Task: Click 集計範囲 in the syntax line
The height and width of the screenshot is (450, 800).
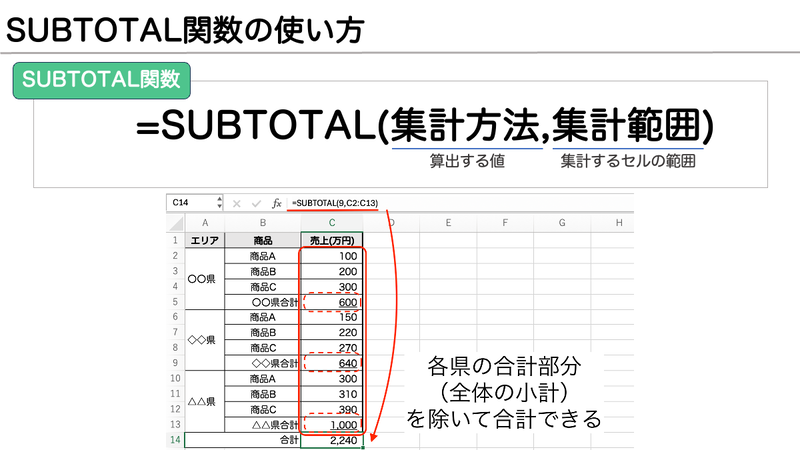Action: pos(627,126)
